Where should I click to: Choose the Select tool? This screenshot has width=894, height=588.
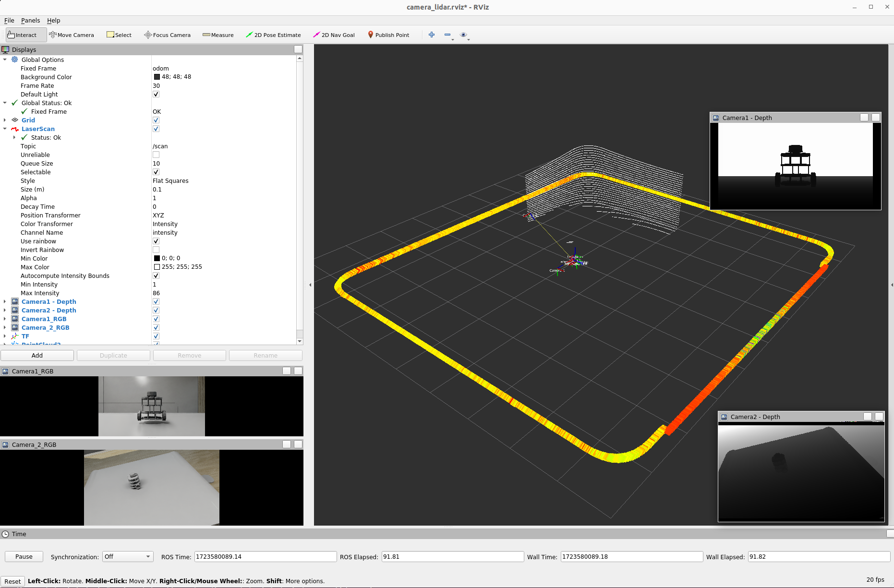point(119,35)
